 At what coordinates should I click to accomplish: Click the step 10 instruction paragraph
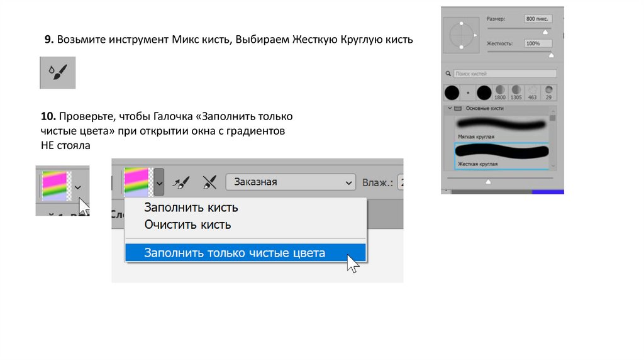(x=167, y=131)
